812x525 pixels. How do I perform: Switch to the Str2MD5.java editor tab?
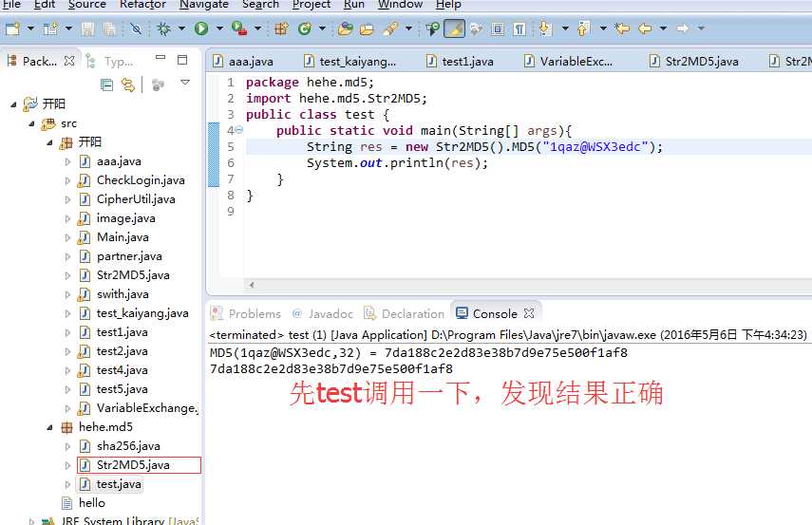tap(694, 61)
